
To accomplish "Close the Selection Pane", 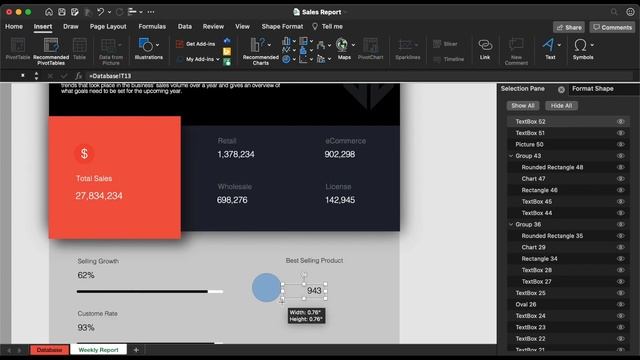I will [x=561, y=89].
